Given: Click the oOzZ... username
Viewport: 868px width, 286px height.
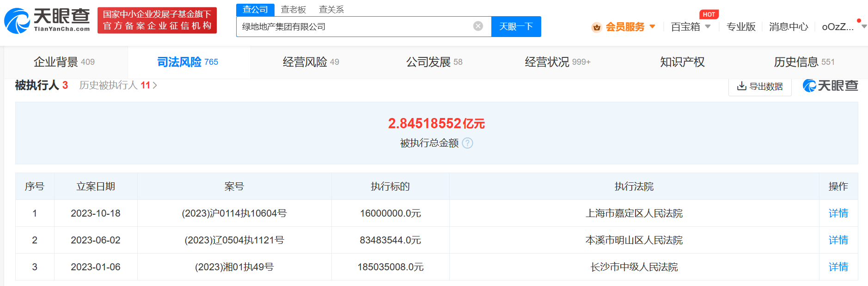Looking at the screenshot, I should click(x=837, y=26).
